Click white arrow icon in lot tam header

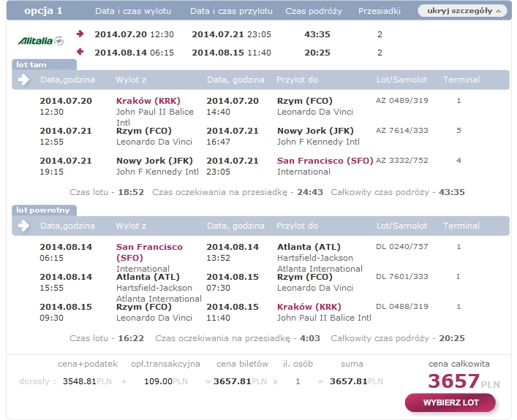23,80
